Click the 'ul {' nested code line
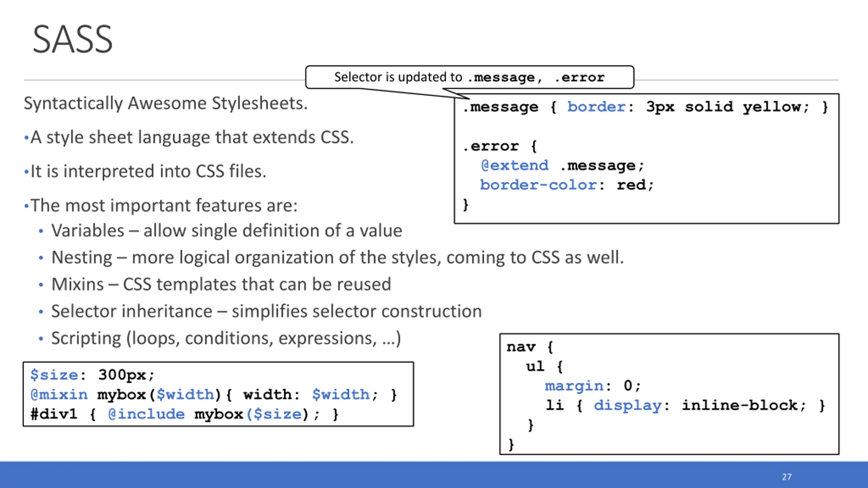This screenshot has height=488, width=868. 545,367
